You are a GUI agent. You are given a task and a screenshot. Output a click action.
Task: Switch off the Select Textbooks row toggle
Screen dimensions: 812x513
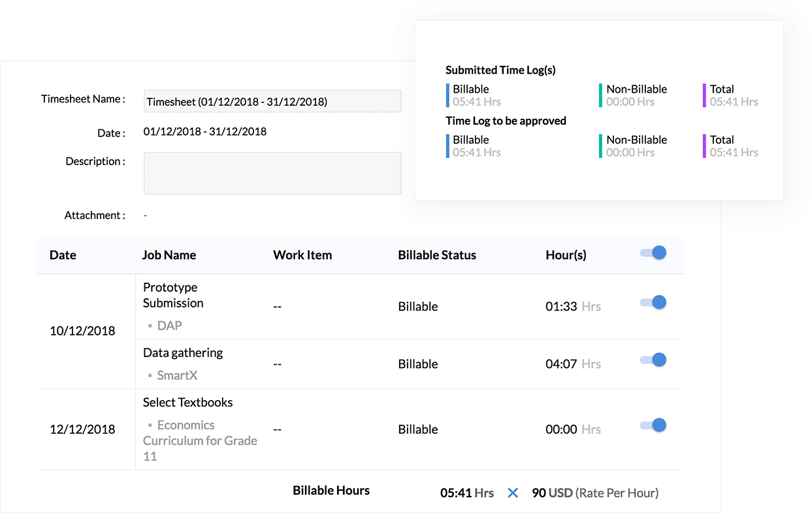(x=653, y=425)
